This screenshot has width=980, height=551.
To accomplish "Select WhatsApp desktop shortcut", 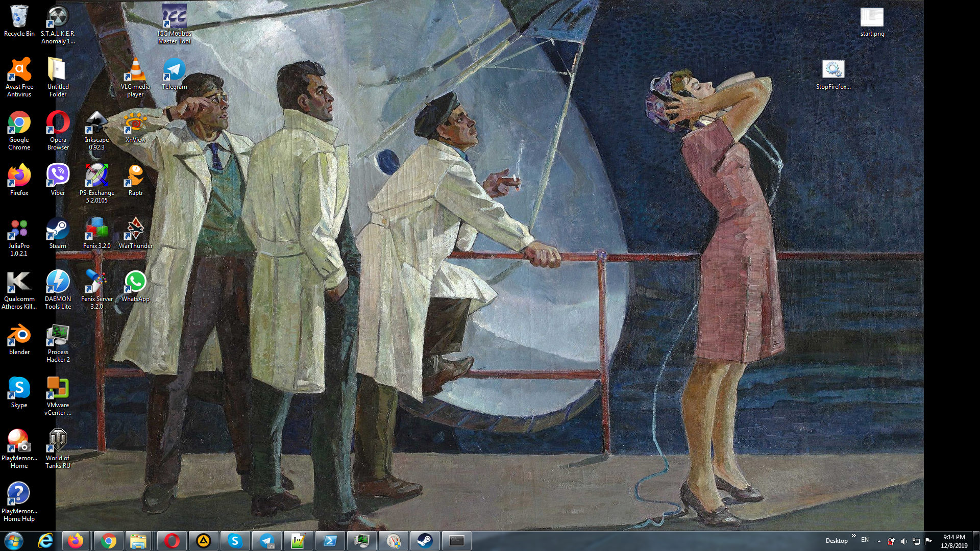I will pos(135,287).
